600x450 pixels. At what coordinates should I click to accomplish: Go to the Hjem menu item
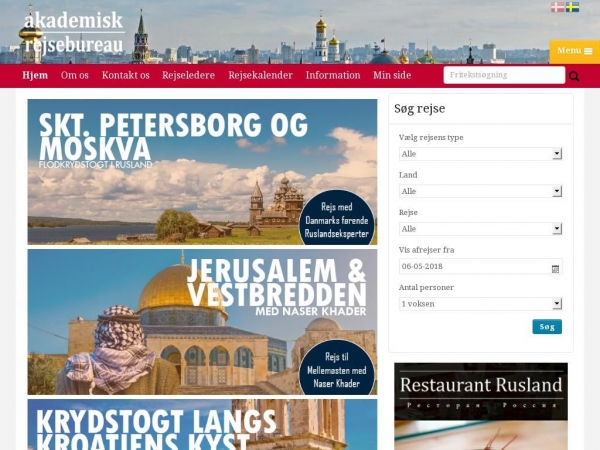(35, 75)
